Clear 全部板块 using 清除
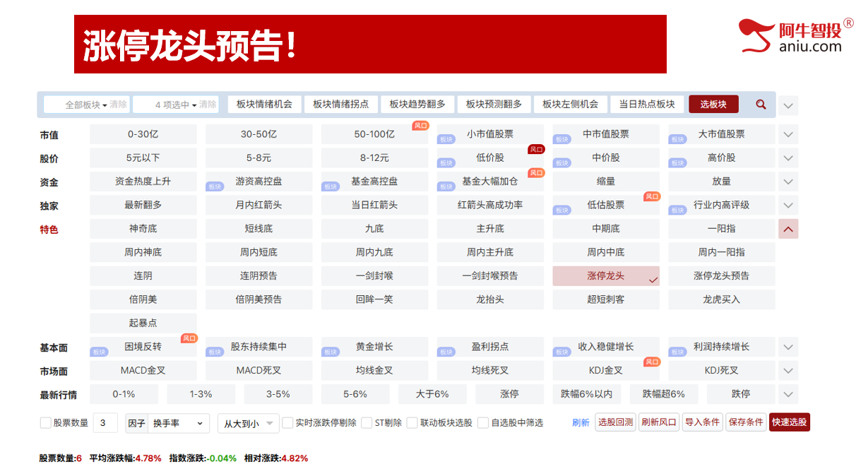868x476 pixels. (119, 105)
